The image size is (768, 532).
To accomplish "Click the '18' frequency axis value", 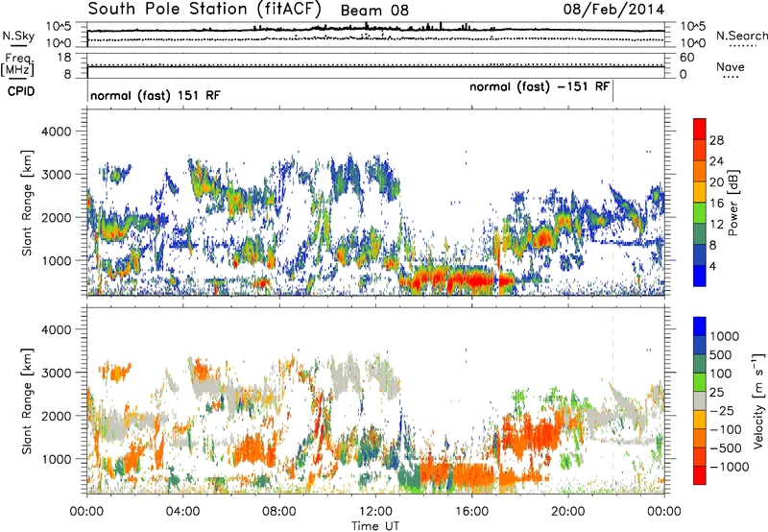I will (x=64, y=58).
